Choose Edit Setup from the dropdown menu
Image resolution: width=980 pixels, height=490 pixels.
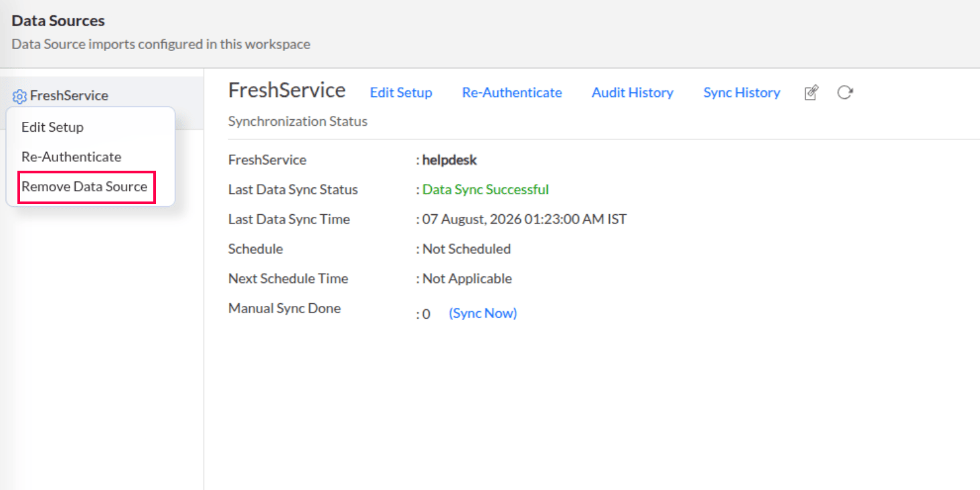(52, 127)
